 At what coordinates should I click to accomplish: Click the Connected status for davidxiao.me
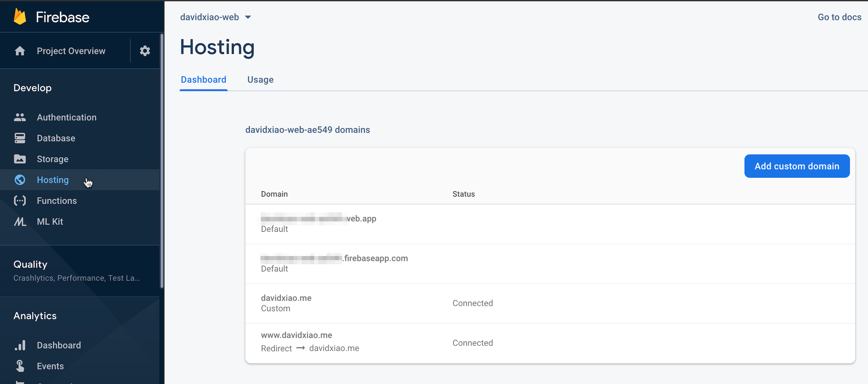point(473,303)
